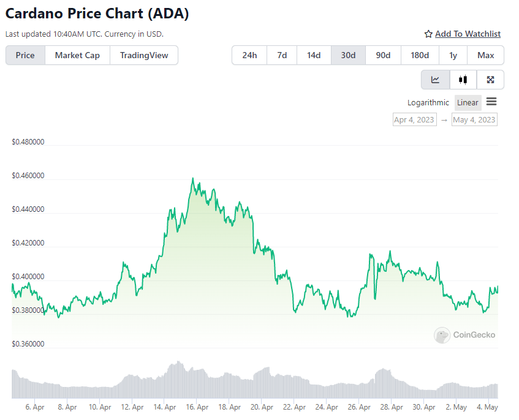This screenshot has height=420, width=519.
Task: Open the Market Cap tab
Action: pyautogui.click(x=77, y=55)
